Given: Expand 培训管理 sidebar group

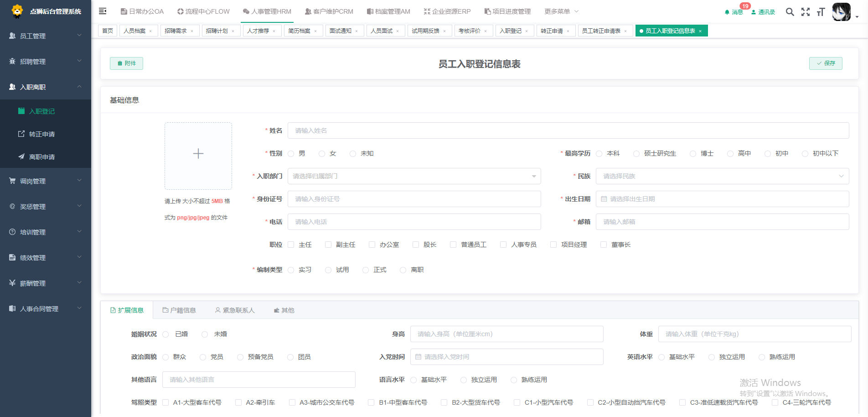Looking at the screenshot, I should pos(46,232).
